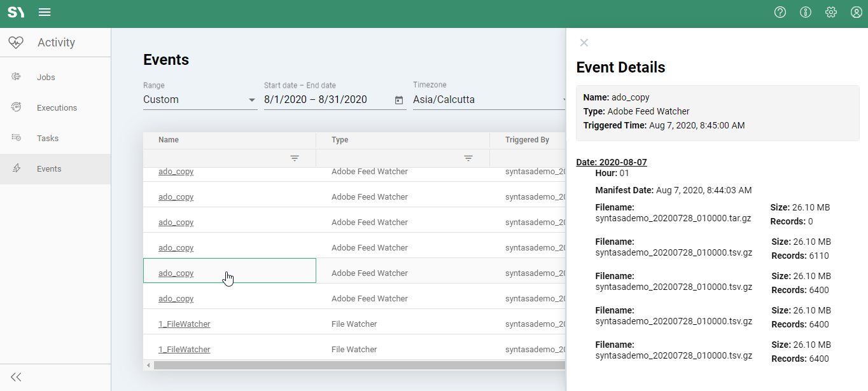
Task: Open the help question mark icon
Action: 780,12
